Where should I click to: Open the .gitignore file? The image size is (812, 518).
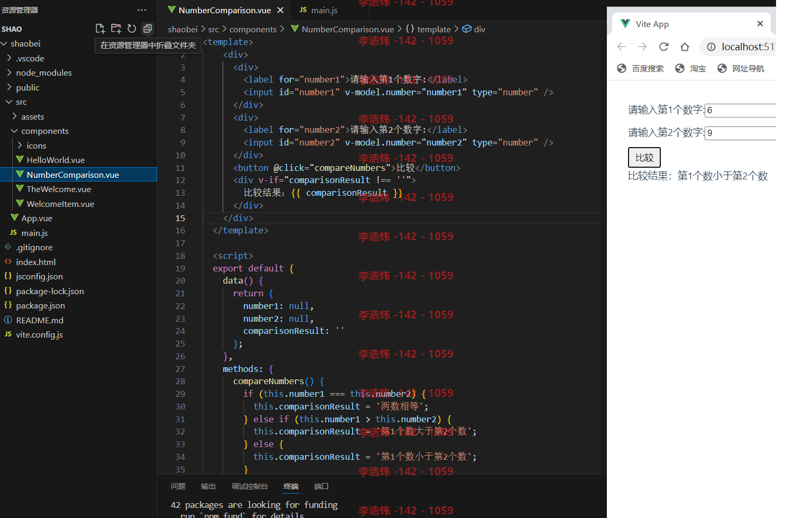34,247
